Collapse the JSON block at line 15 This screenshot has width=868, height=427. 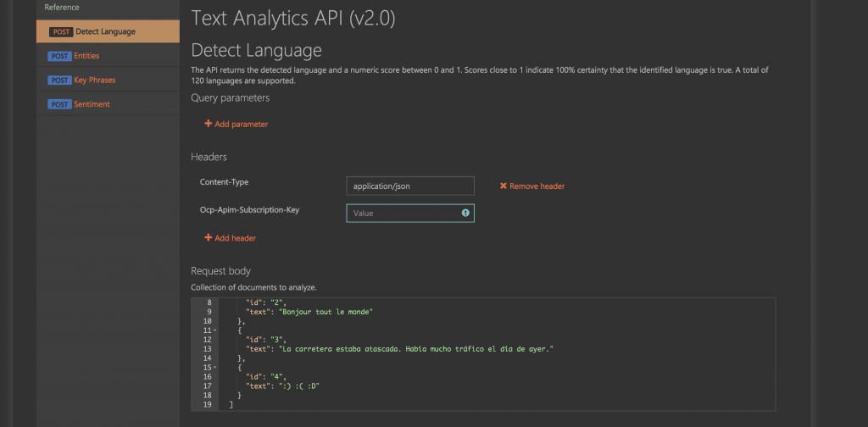click(215, 368)
